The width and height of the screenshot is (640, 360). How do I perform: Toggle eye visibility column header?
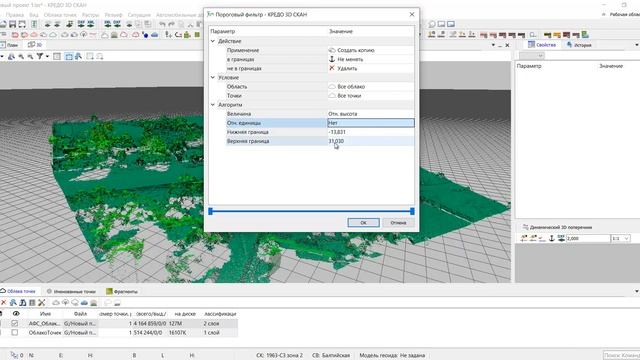click(16, 313)
